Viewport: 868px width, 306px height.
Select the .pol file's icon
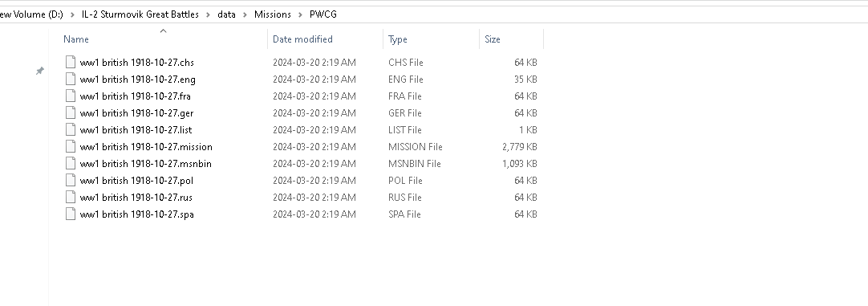pos(71,180)
